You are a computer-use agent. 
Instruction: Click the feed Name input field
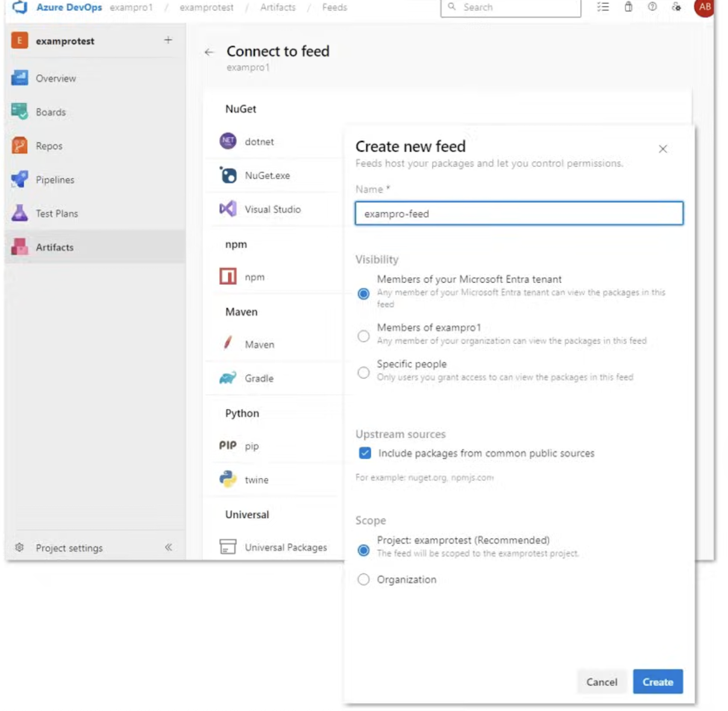pos(519,213)
